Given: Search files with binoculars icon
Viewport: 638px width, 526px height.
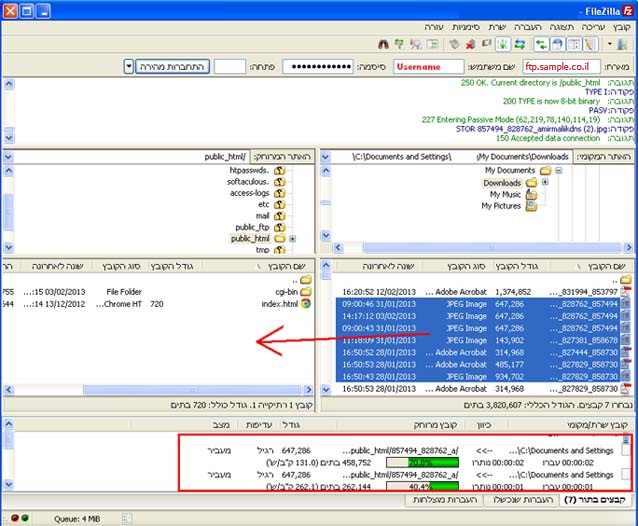Looking at the screenshot, I should click(383, 44).
